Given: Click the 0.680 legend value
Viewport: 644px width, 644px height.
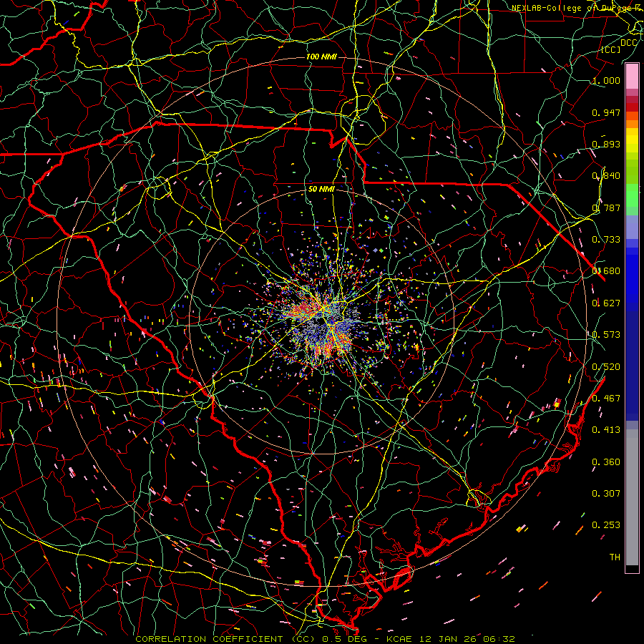Looking at the screenshot, I should point(606,271).
